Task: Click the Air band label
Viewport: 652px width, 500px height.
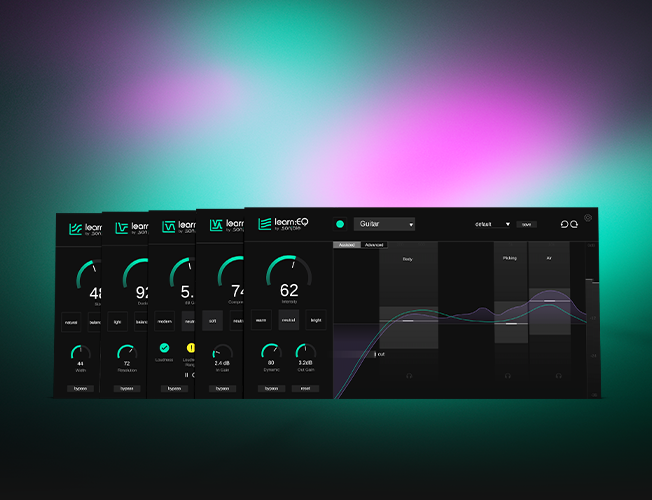Action: [x=549, y=258]
